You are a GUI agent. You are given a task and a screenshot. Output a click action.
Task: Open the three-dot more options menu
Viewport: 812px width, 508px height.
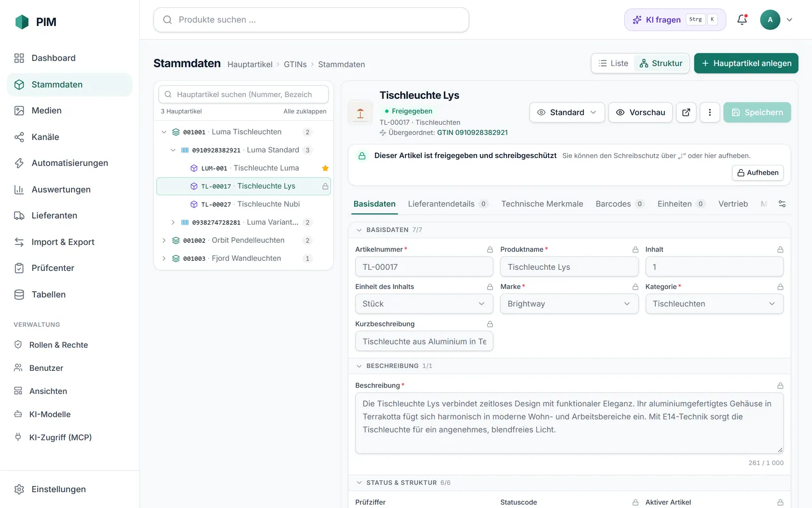coord(710,112)
